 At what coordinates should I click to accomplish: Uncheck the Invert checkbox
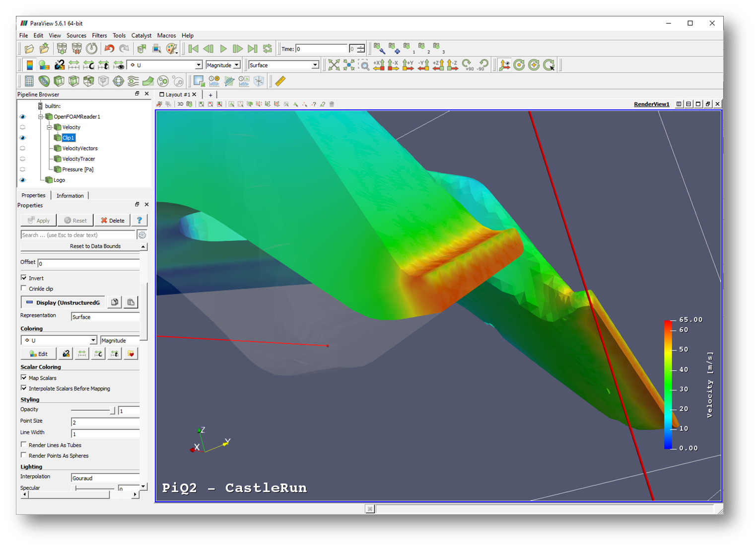24,278
